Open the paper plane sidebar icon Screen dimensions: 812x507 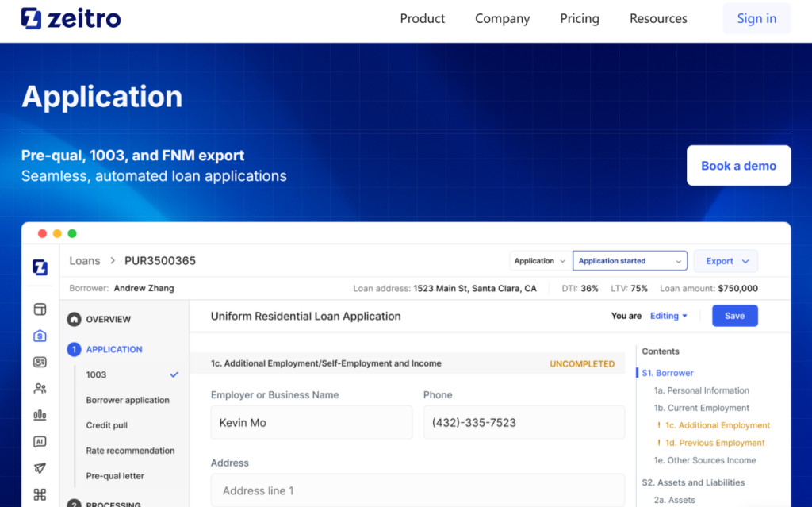pyautogui.click(x=40, y=467)
